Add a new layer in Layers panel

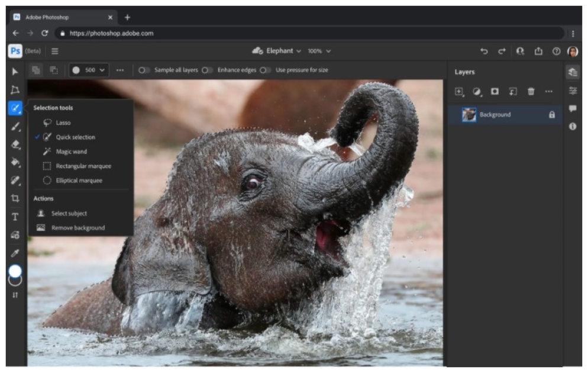459,92
